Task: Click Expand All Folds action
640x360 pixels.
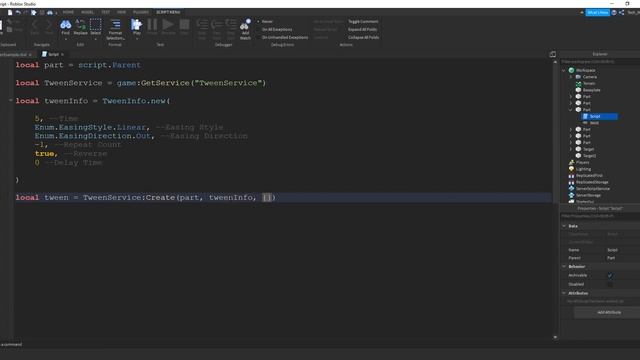Action: pyautogui.click(x=362, y=29)
